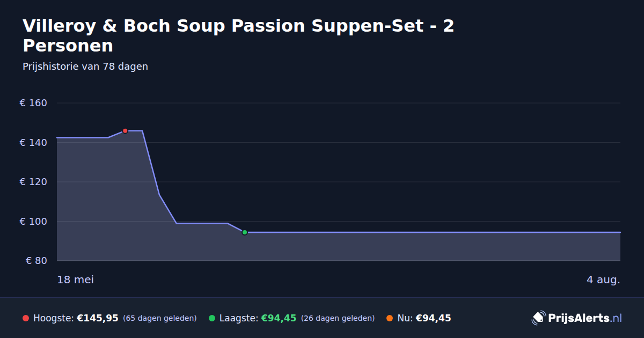Select the red highest-price marker on chart
Screen dimensions: 644x338
125,131
